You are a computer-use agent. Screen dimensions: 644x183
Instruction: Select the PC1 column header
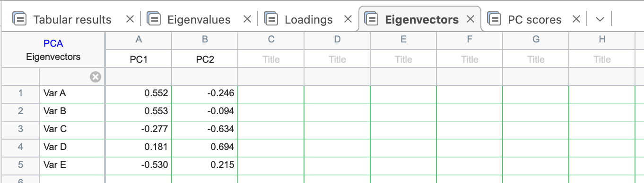(139, 59)
